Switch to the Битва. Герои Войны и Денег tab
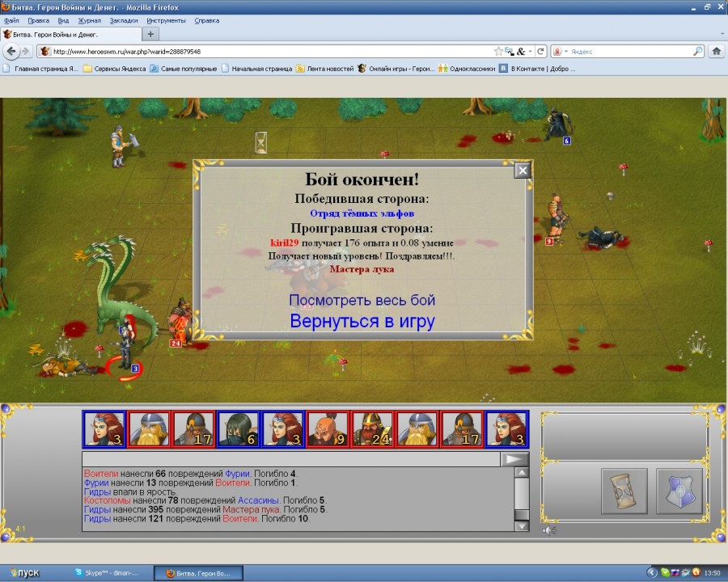Image resolution: width=728 pixels, height=582 pixels. (71, 34)
